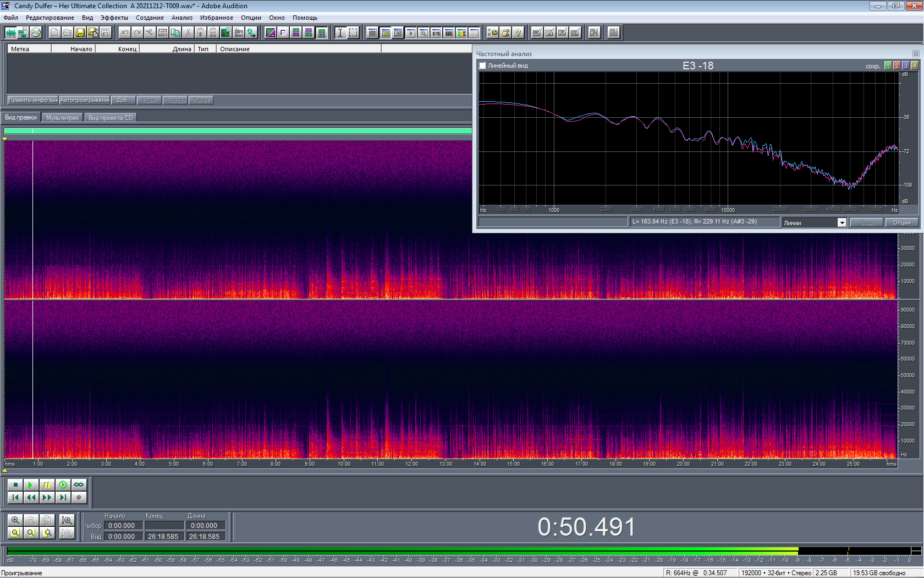Pause playback with the yellow Pause button
The width and height of the screenshot is (924, 578).
[47, 485]
